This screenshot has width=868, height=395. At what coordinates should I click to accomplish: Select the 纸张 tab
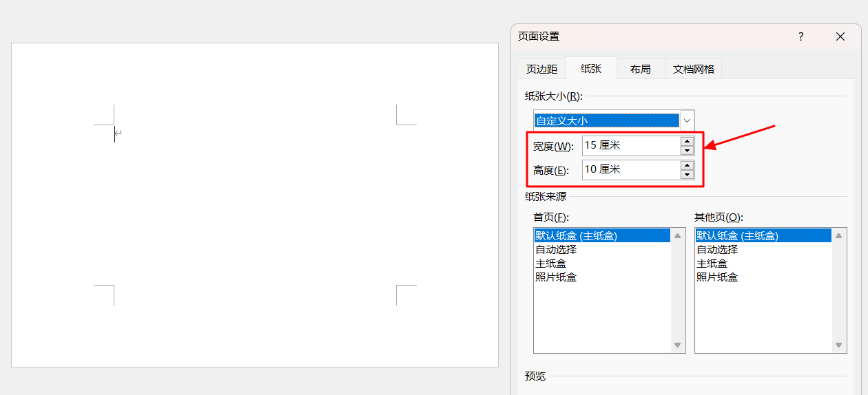[591, 68]
